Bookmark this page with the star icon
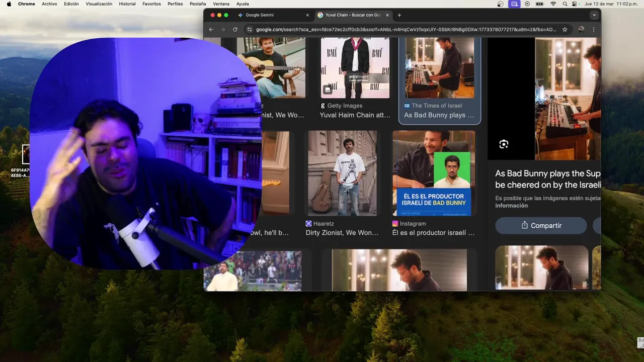 pos(565,30)
